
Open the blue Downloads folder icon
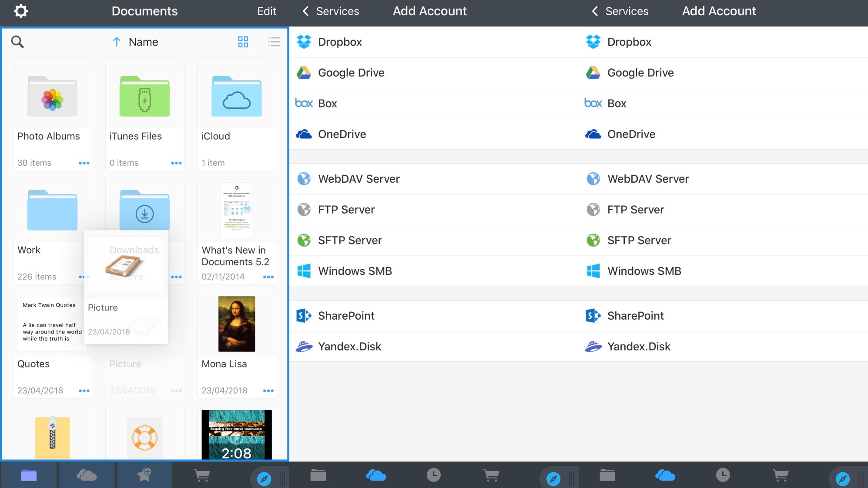pos(144,210)
